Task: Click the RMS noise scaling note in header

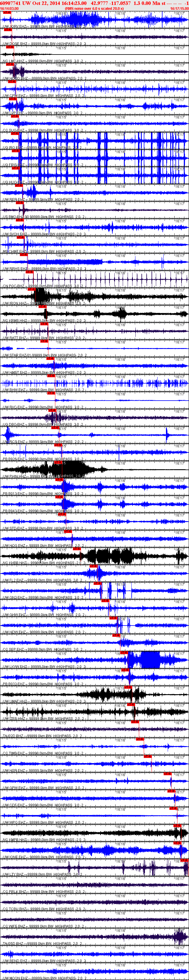Action: (x=94, y=8)
